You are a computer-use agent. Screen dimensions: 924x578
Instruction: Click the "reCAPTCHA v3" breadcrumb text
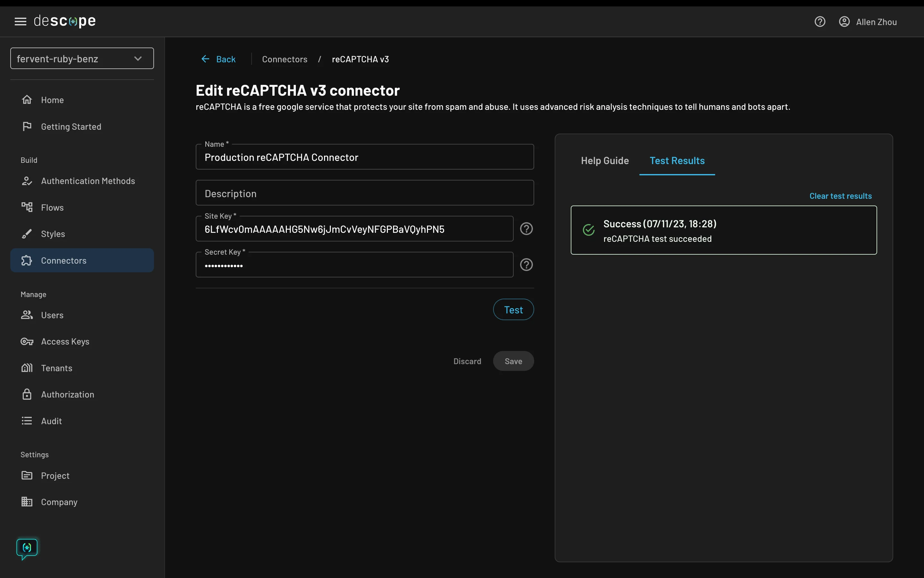click(360, 59)
